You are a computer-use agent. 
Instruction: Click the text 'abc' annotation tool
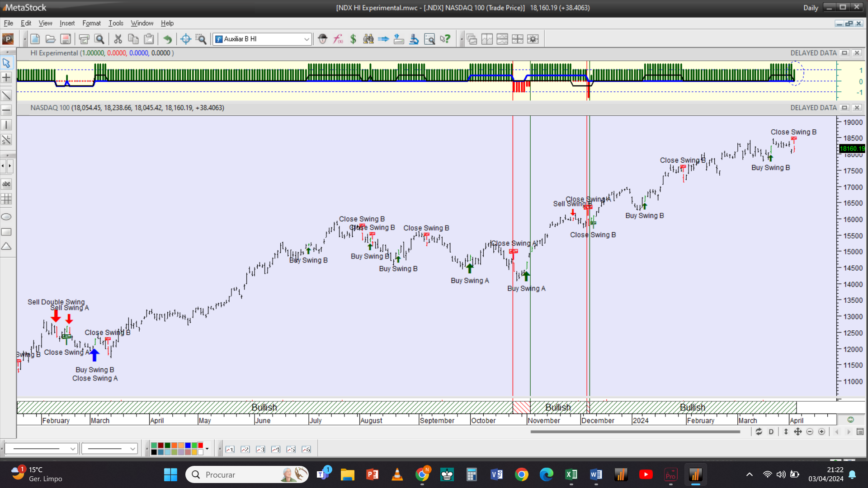coord(6,184)
